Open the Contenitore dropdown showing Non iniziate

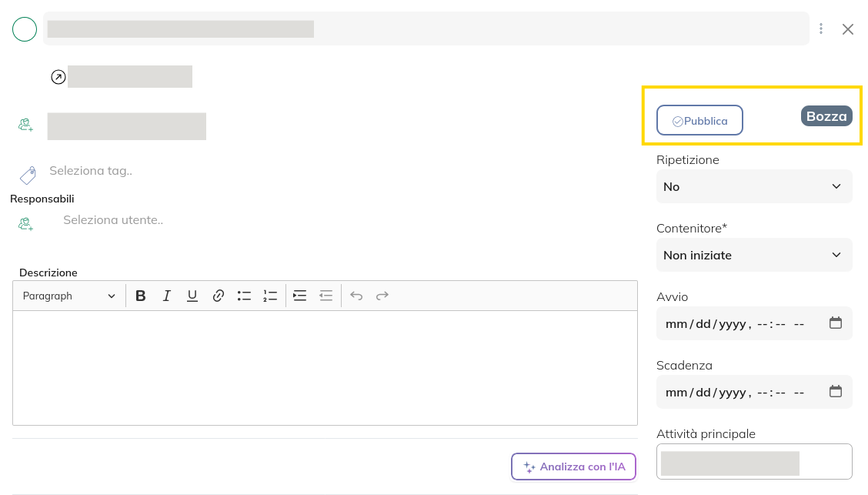753,255
